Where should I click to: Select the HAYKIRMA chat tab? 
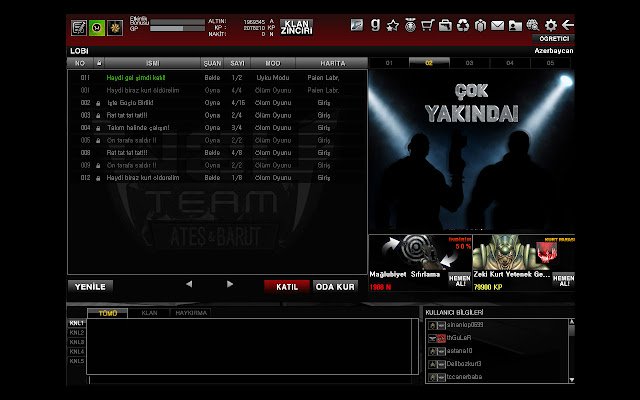(x=191, y=313)
